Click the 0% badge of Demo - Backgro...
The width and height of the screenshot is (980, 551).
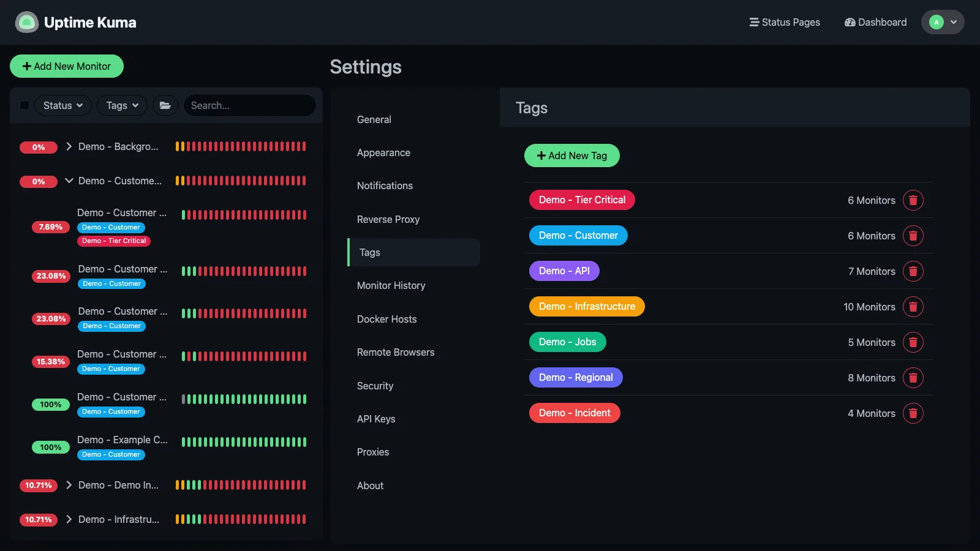(x=39, y=147)
